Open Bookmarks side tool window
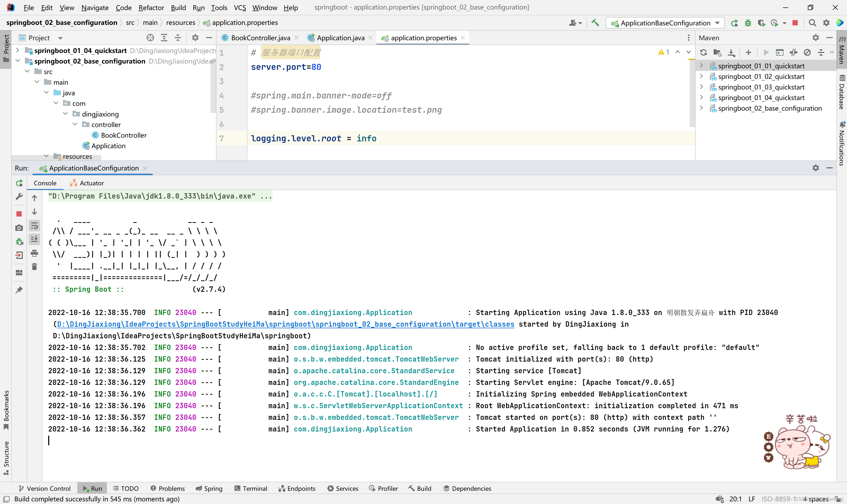847x504 pixels. pos(6,410)
